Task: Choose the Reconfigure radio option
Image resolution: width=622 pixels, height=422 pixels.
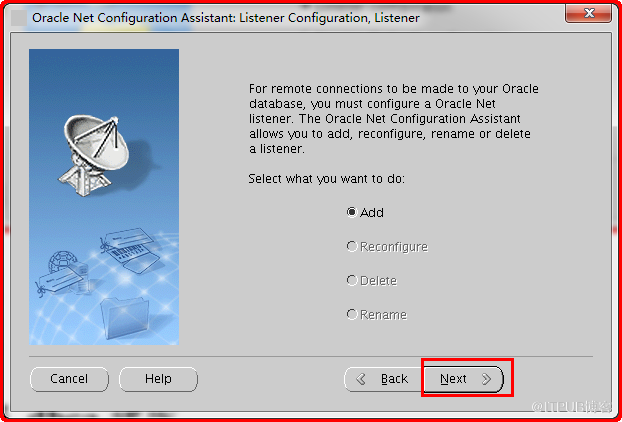Action: pyautogui.click(x=387, y=247)
